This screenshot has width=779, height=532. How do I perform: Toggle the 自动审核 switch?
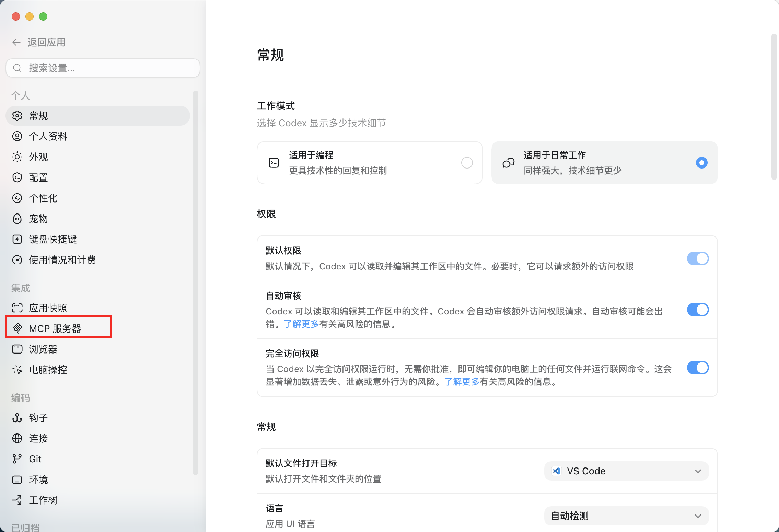[698, 310]
